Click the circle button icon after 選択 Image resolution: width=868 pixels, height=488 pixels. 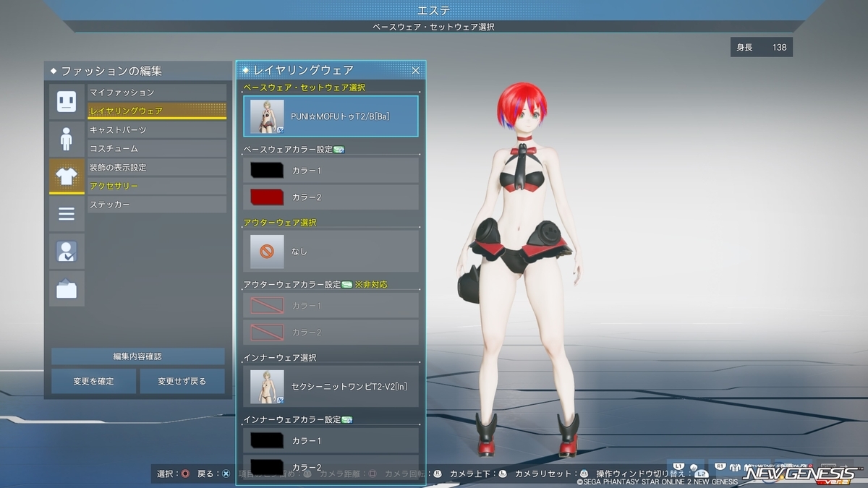tap(185, 474)
